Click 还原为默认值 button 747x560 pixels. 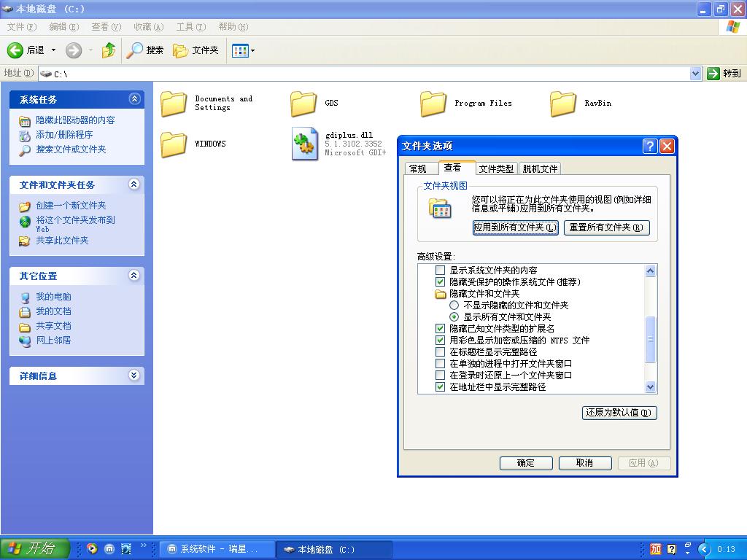pyautogui.click(x=619, y=413)
